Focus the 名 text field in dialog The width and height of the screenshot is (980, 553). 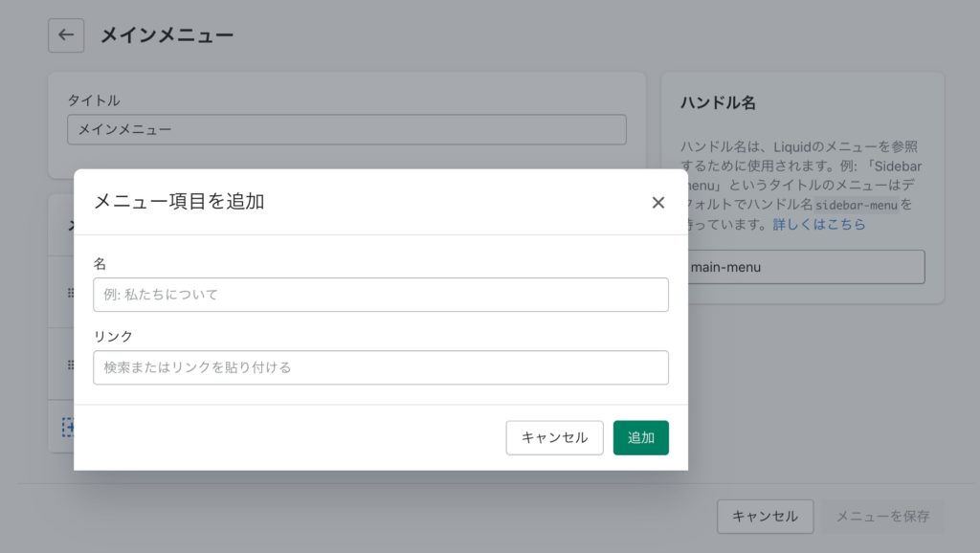click(x=380, y=295)
